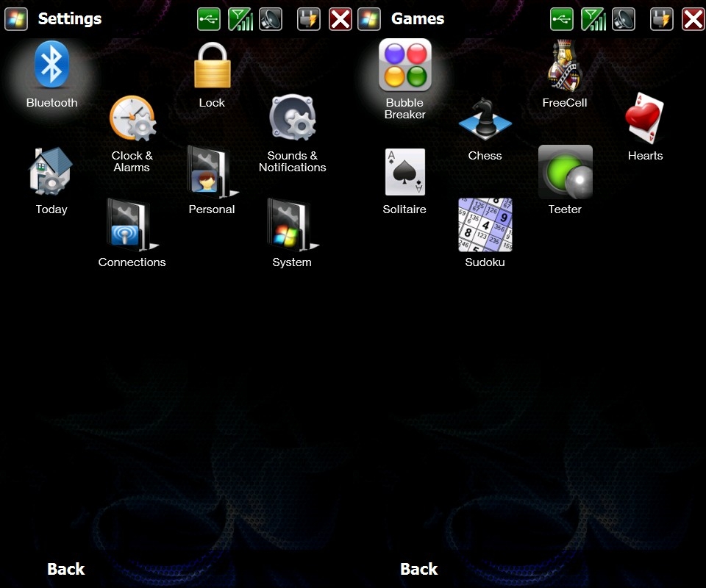Click Windows Start flag in Settings screen
The width and height of the screenshot is (706, 588).
[16, 19]
